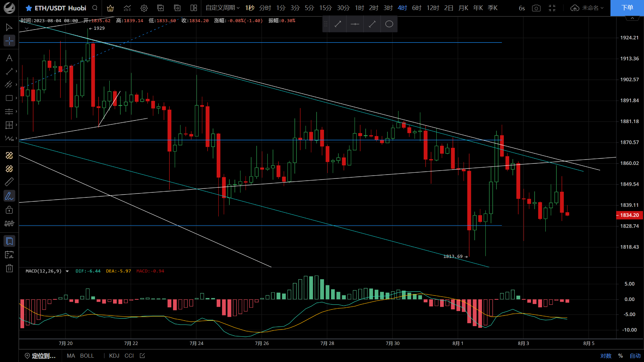Select the rectangle drawing tool

tap(9, 98)
